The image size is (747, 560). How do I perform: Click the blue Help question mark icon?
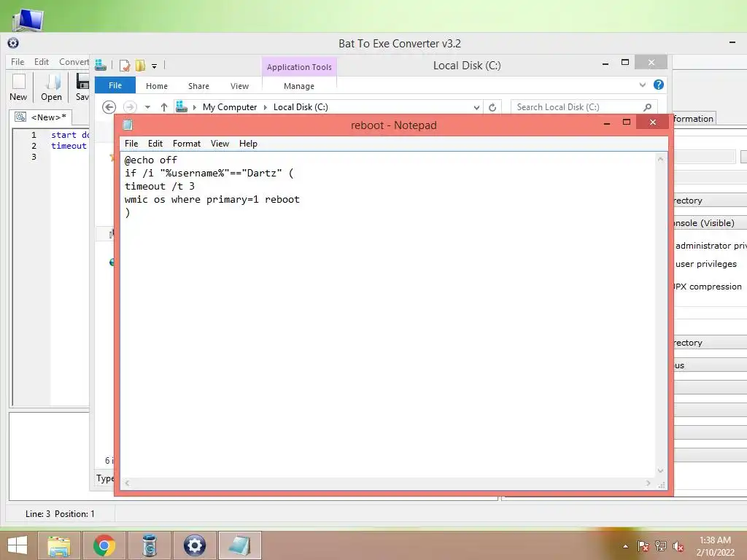point(659,85)
